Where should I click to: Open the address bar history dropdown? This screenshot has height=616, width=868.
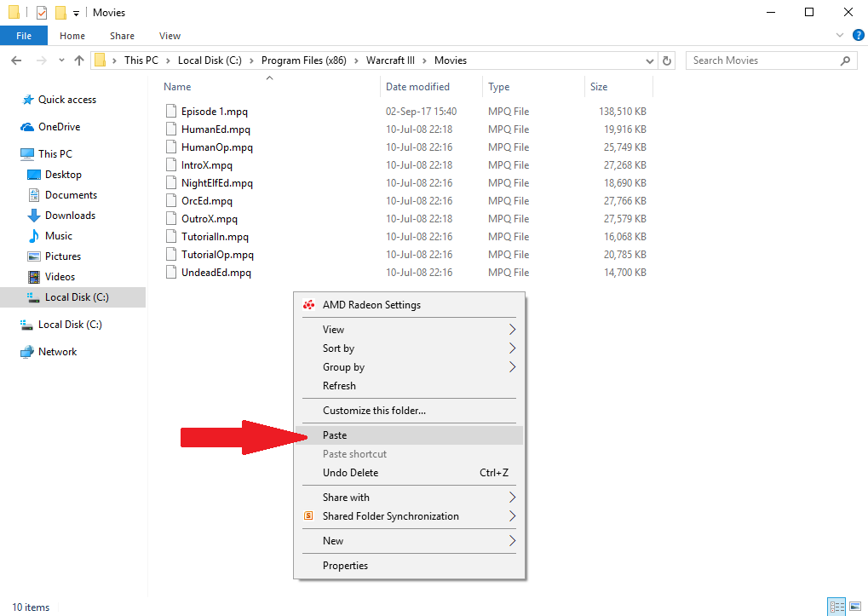click(x=650, y=60)
